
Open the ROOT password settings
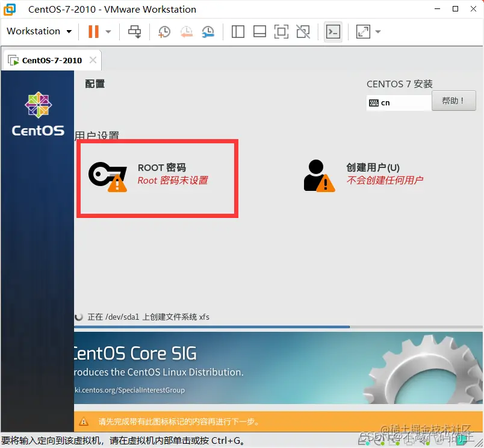[158, 178]
